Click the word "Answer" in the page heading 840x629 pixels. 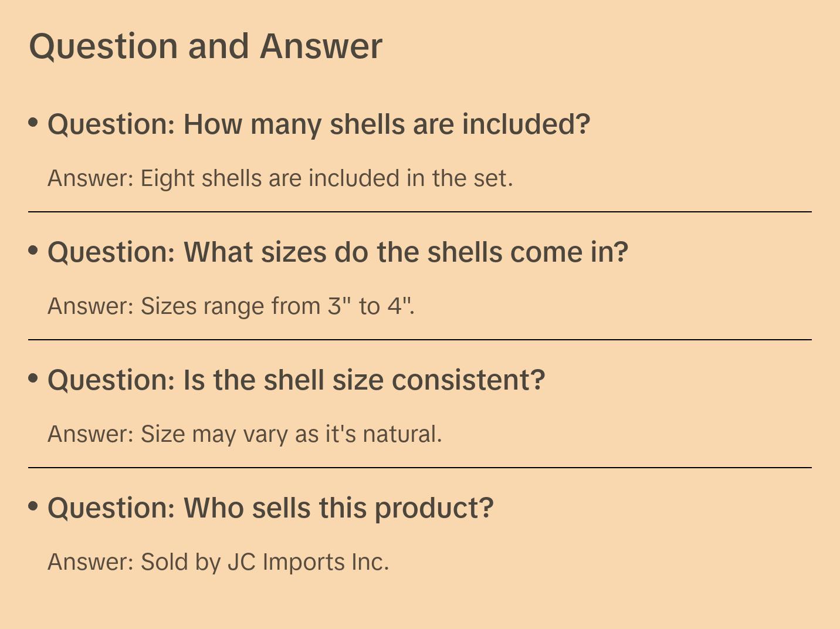point(321,46)
